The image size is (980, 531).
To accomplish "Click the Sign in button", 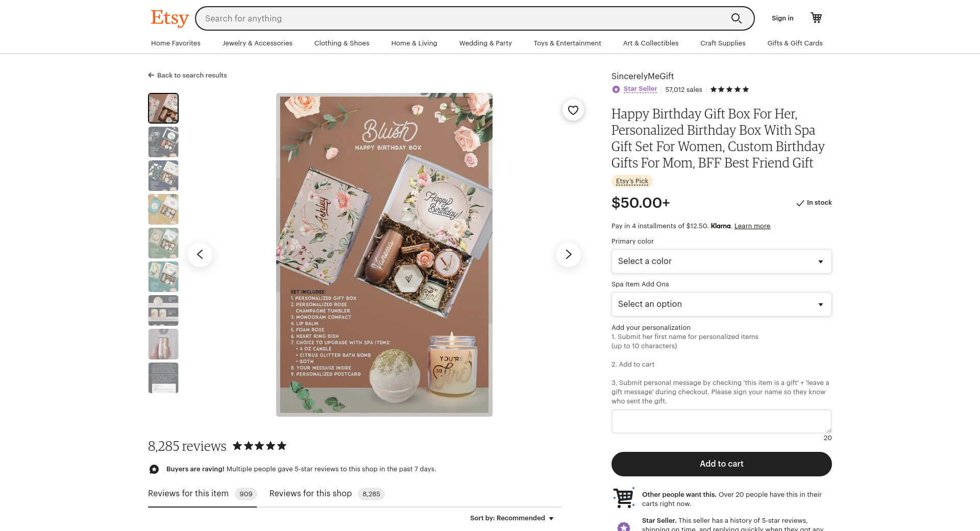I will 782,18.
